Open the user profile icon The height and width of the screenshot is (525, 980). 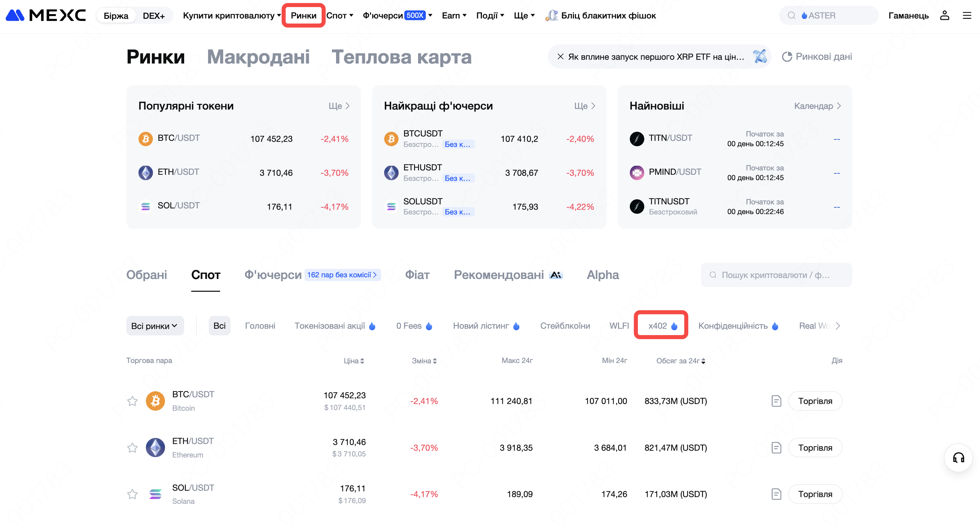point(944,15)
